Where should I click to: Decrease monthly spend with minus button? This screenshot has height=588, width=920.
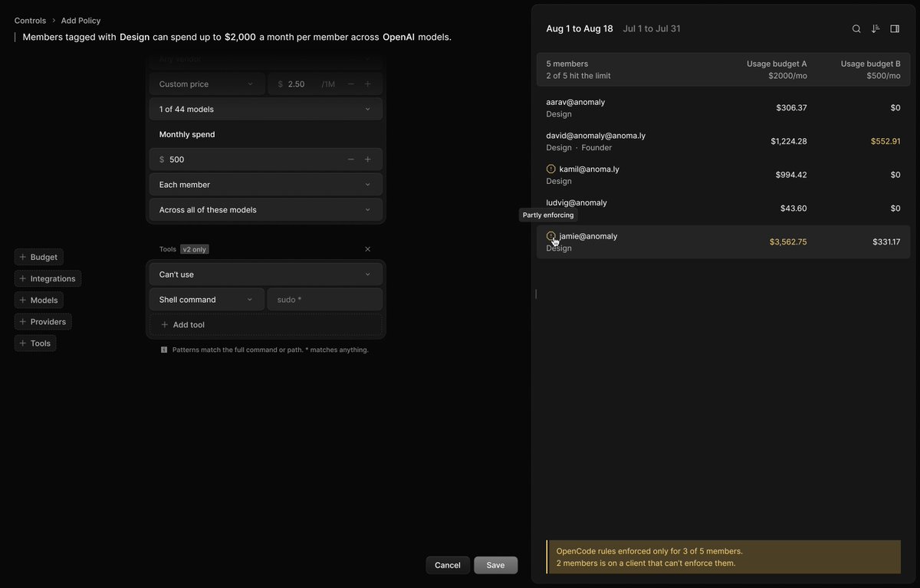350,159
